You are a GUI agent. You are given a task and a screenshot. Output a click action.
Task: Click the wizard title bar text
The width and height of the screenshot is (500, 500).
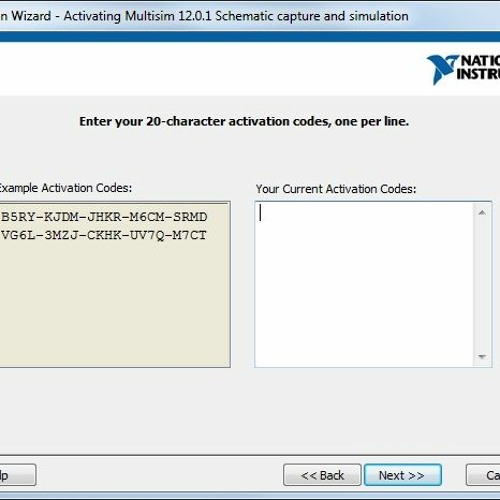tap(204, 16)
